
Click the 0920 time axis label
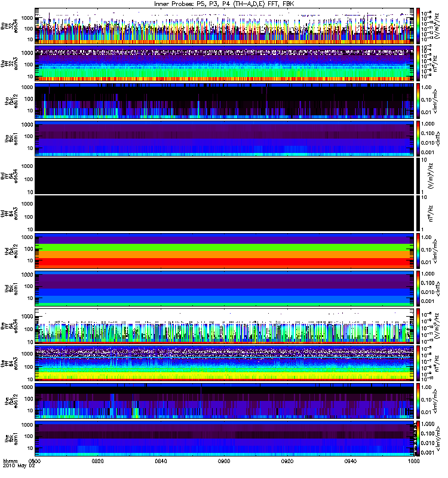tap(287, 461)
